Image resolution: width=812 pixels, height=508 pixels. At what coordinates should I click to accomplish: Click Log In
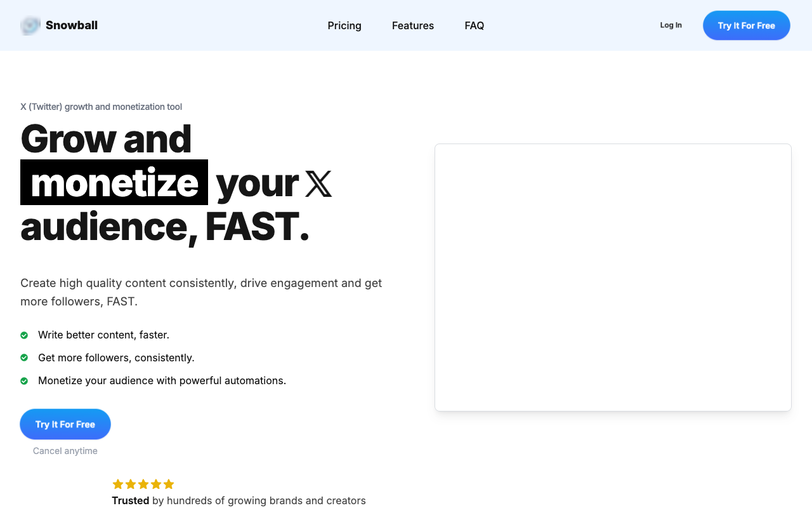coord(671,25)
